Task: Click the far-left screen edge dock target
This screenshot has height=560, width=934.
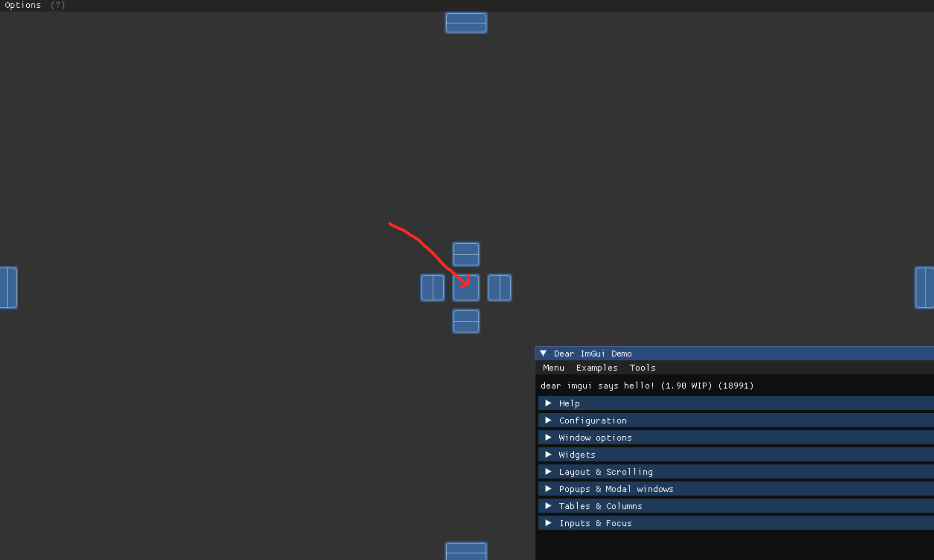Action: 9,287
